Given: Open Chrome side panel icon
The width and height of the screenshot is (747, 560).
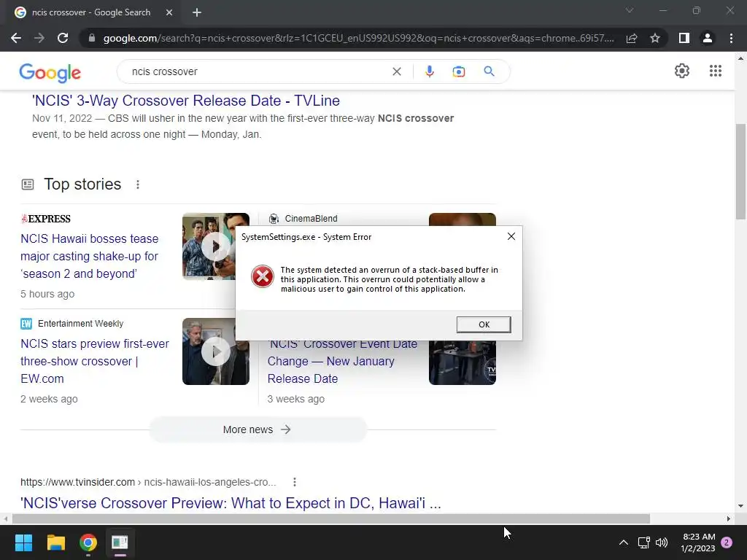Looking at the screenshot, I should click(684, 38).
